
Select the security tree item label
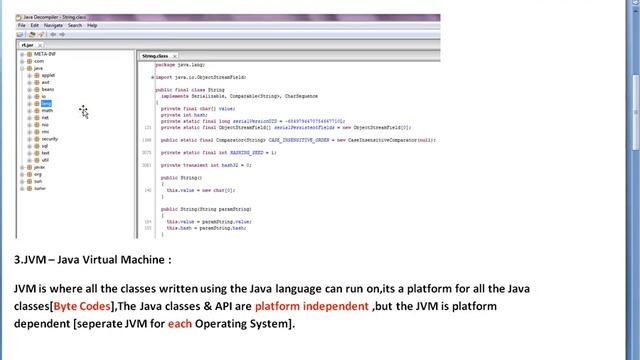pyautogui.click(x=50, y=139)
